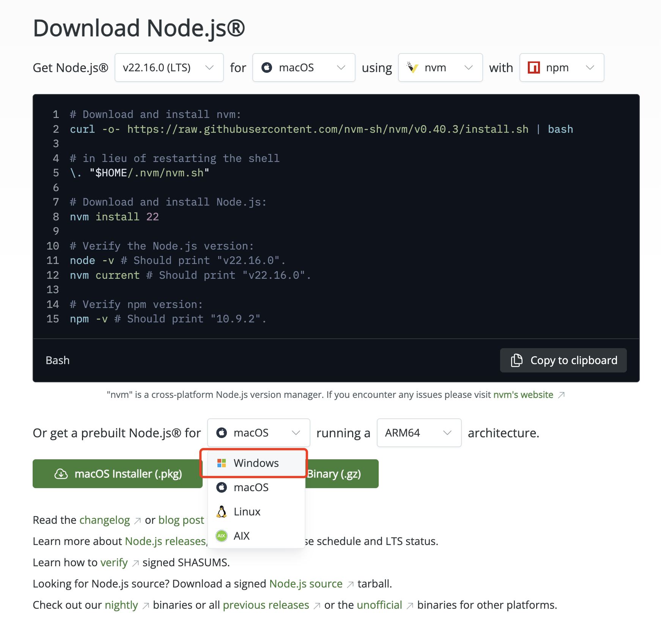Click the AIX green icon in list
661x644 pixels.
click(222, 536)
